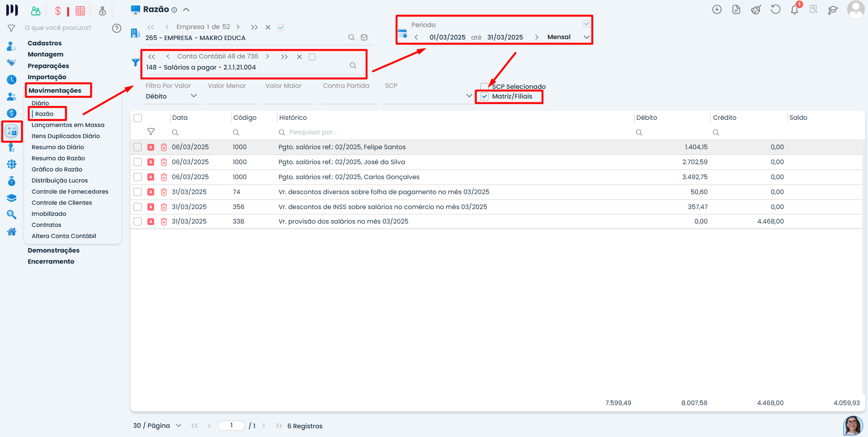This screenshot has width=868, height=437.
Task: Open the support chat avatar
Action: 853,425
